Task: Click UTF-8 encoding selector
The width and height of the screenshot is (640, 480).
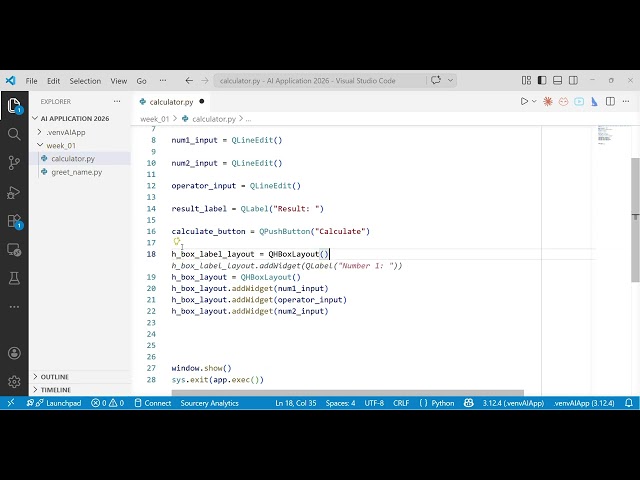Action: point(374,403)
